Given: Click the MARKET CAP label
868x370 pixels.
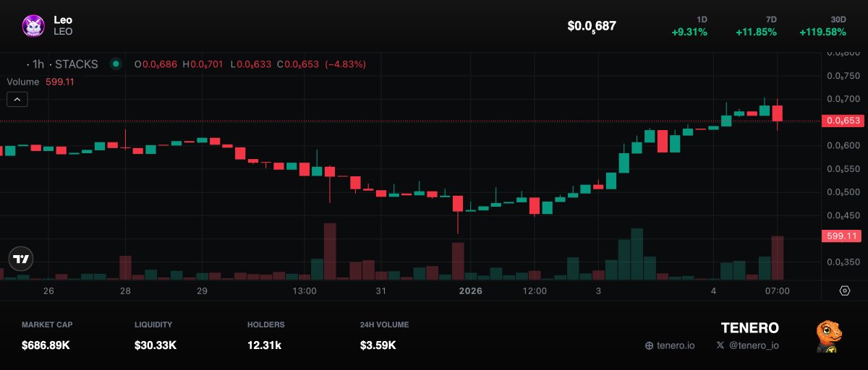Looking at the screenshot, I should [47, 324].
